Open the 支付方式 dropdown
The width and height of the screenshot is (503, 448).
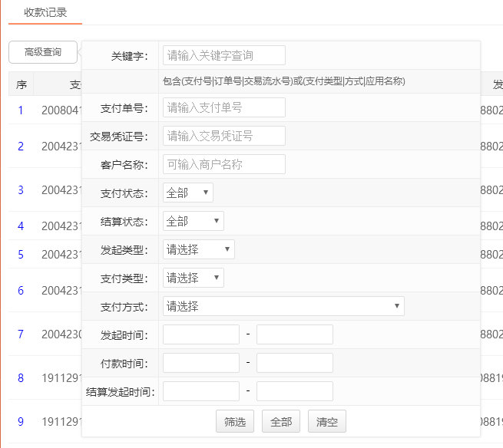(283, 306)
